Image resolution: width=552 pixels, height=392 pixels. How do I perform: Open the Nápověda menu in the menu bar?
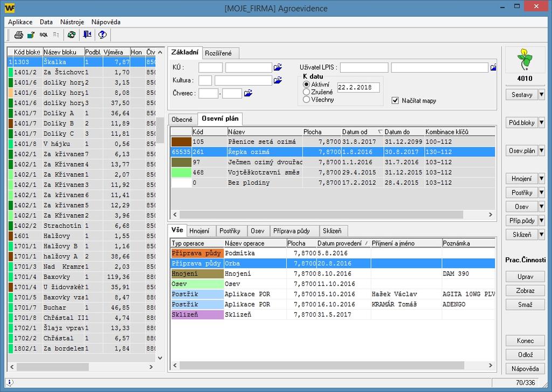106,22
